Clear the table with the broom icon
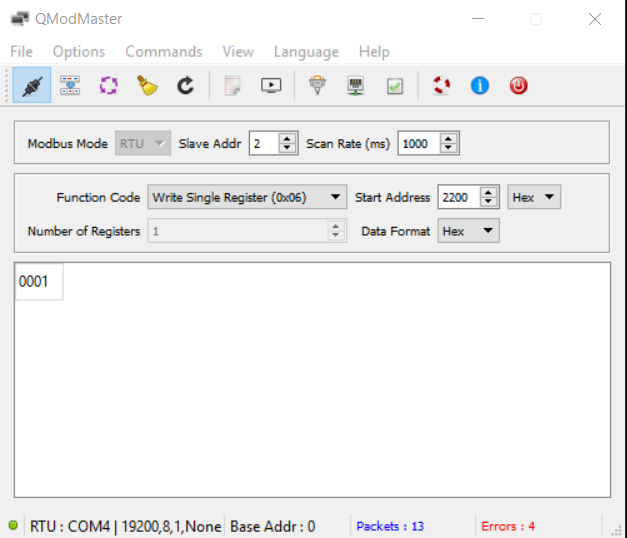Viewport: 627px width, 538px height. click(x=147, y=85)
